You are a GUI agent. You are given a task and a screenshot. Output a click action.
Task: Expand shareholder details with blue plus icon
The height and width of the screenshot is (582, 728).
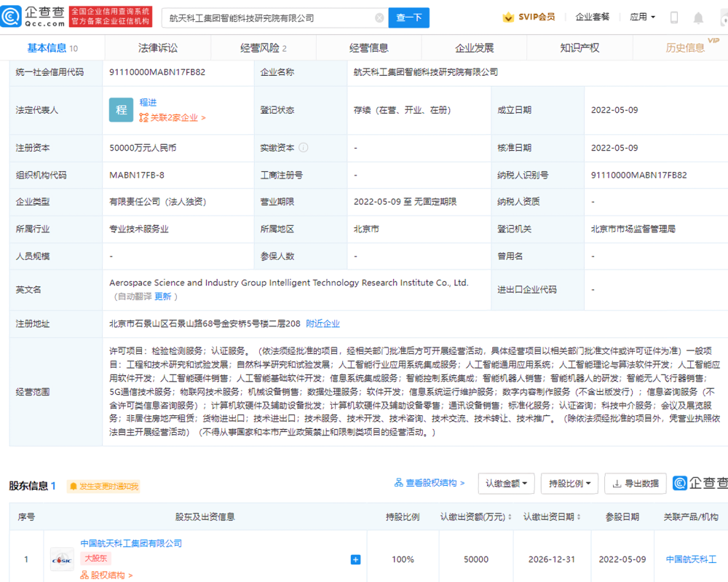click(x=356, y=559)
